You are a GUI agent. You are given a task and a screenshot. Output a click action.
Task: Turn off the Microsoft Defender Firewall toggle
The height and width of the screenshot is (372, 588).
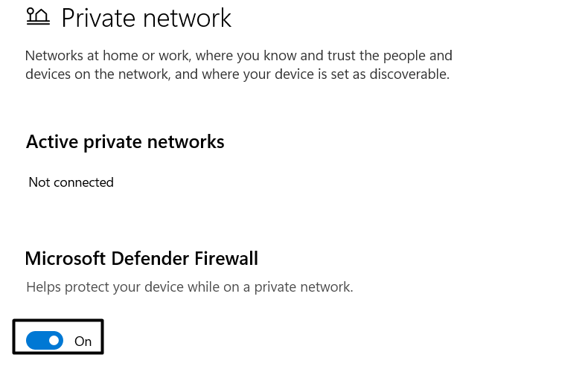pos(45,341)
